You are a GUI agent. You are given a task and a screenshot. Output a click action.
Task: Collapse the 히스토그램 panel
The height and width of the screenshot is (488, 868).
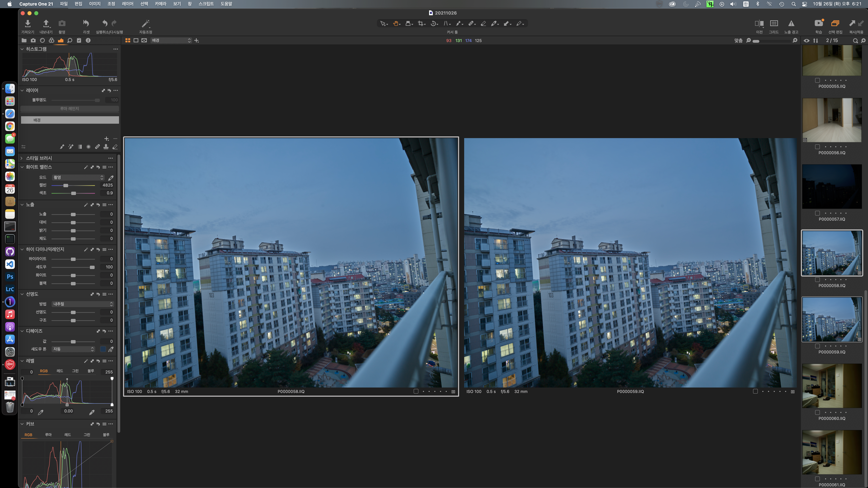(22, 49)
